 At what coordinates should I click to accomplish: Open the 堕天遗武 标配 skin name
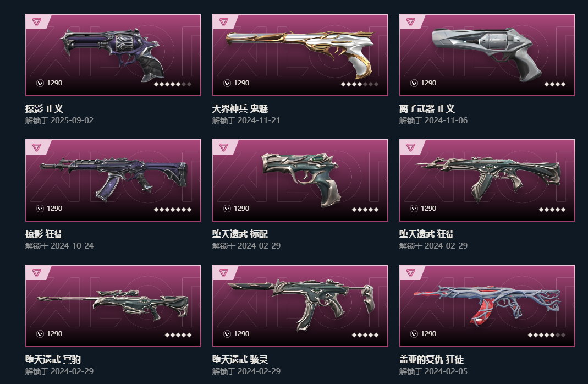click(x=240, y=234)
